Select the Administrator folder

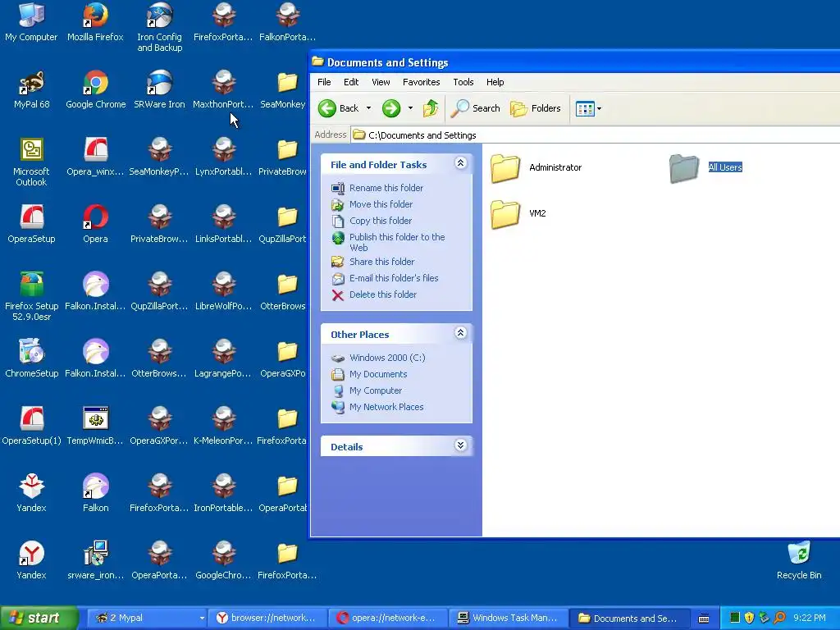pos(536,167)
